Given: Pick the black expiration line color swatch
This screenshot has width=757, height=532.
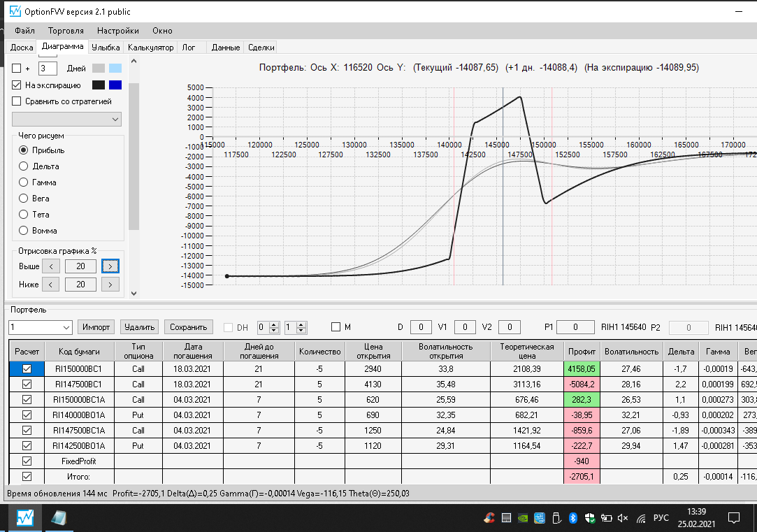Looking at the screenshot, I should [x=99, y=85].
